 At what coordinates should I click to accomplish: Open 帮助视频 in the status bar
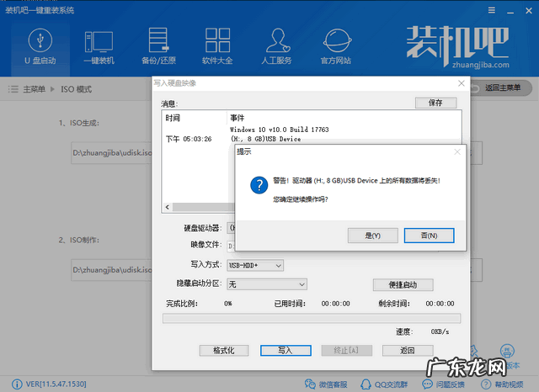(x=502, y=384)
